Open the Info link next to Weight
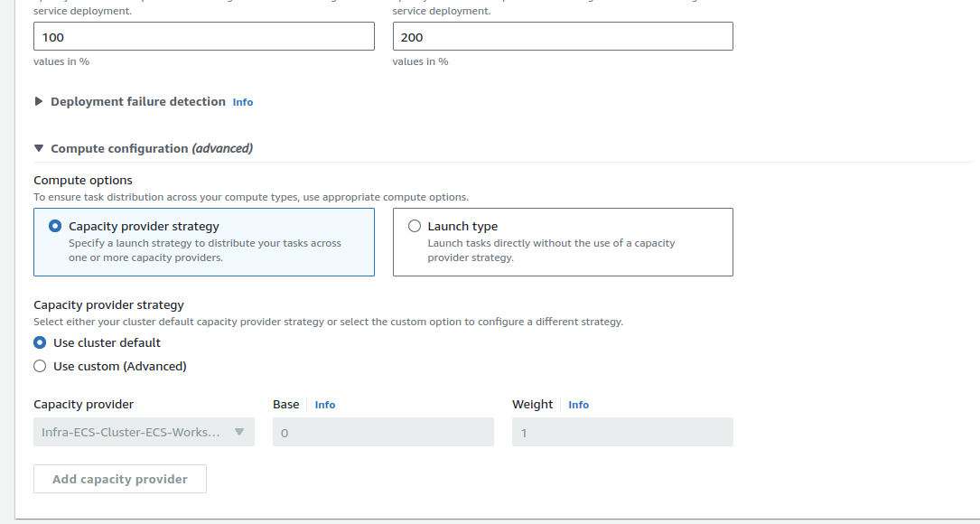This screenshot has width=980, height=524. pos(578,405)
